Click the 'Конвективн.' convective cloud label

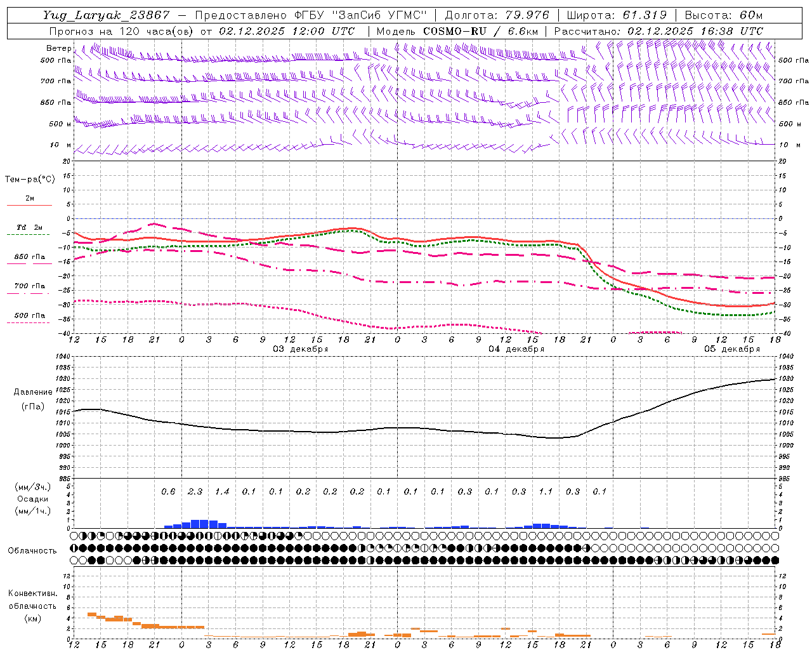click(32, 594)
